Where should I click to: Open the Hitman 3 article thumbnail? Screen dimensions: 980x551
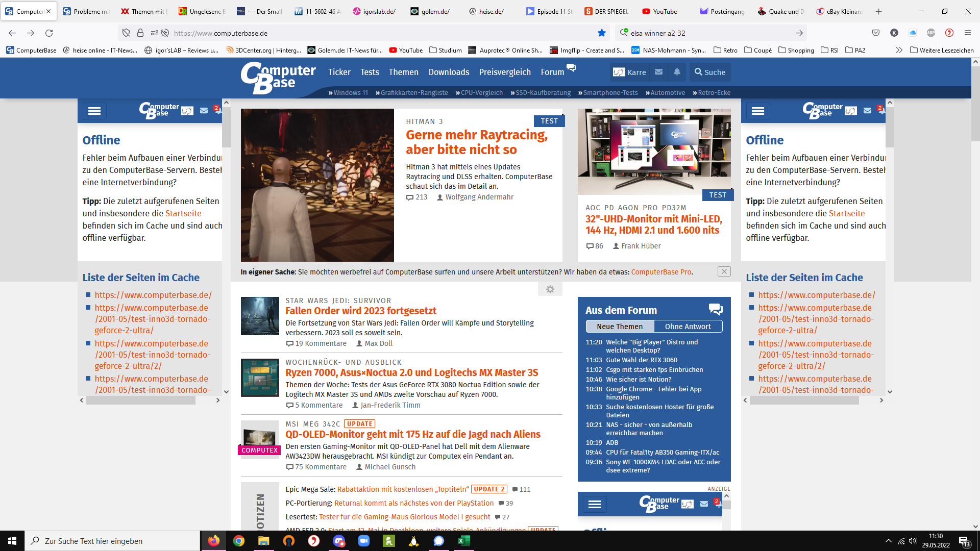coord(317,185)
